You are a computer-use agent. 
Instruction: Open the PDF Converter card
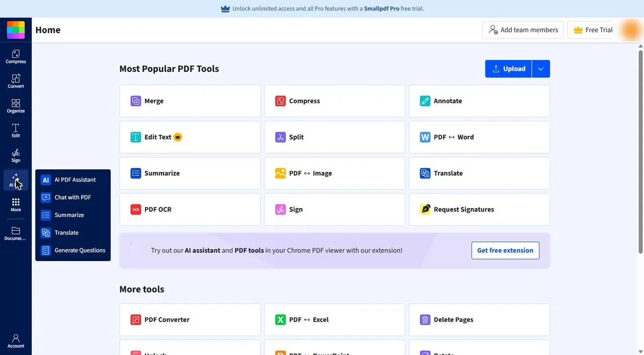coord(190,320)
